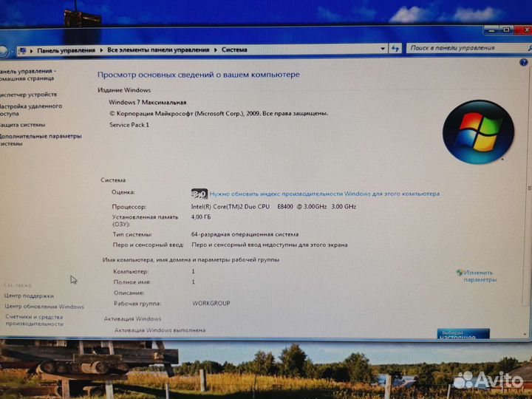532x399 pixels.
Task: Open Центр обновления Windows link
Action: (x=44, y=307)
